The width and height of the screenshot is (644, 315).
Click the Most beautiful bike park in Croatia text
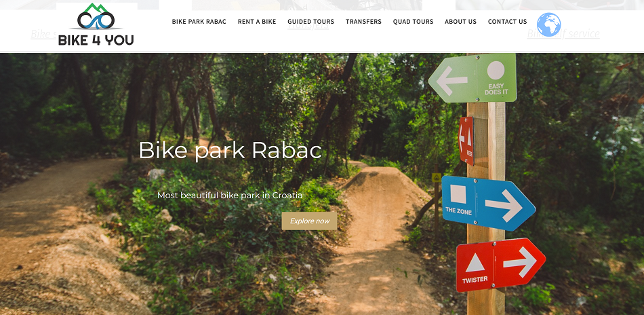pos(230,196)
